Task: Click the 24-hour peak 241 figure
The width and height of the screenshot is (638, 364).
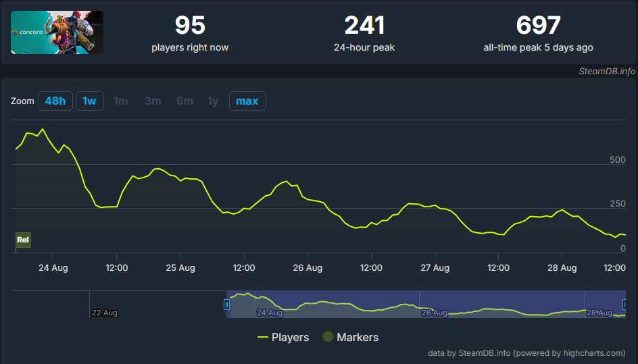Action: coord(364,26)
